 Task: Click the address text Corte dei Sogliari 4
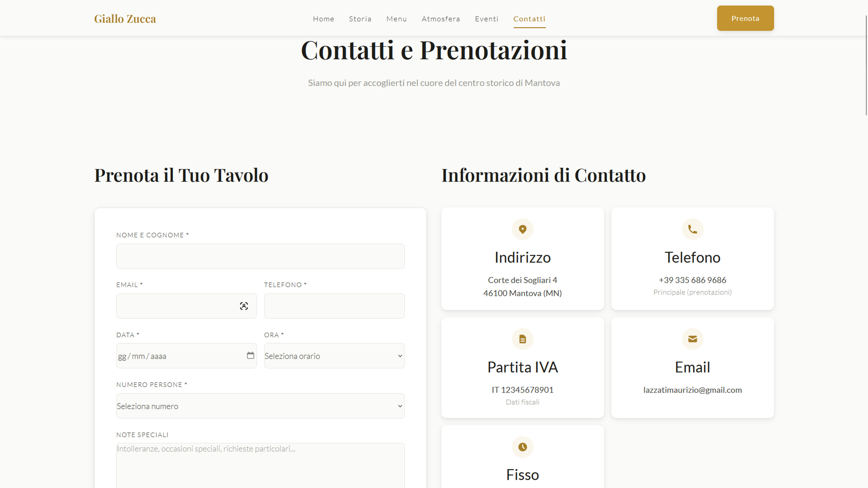pos(523,280)
